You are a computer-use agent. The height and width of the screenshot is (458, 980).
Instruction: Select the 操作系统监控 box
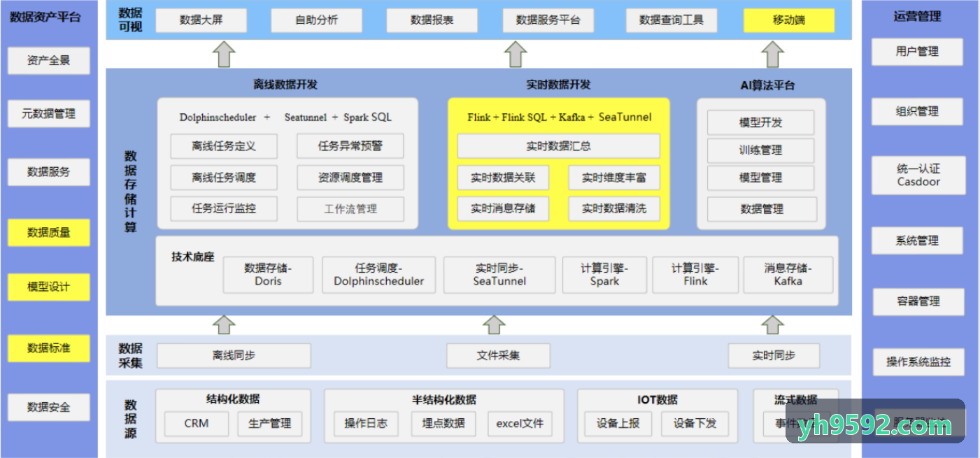pos(918,362)
